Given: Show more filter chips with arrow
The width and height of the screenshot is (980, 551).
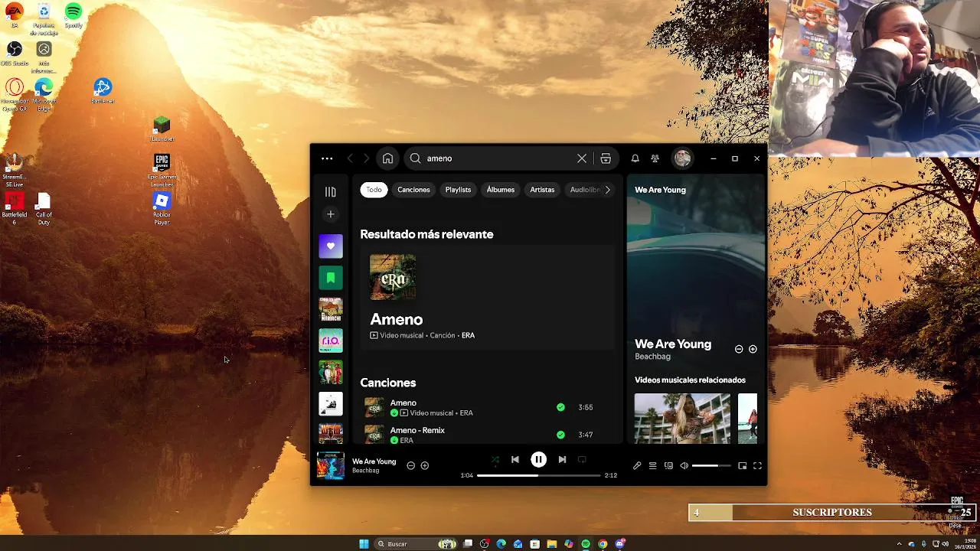Looking at the screenshot, I should coord(608,190).
